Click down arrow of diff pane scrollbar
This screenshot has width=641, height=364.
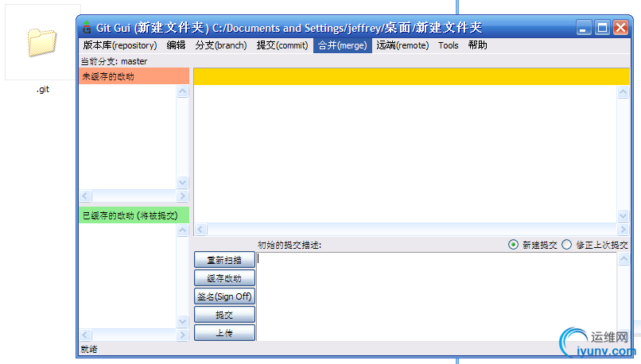623,215
